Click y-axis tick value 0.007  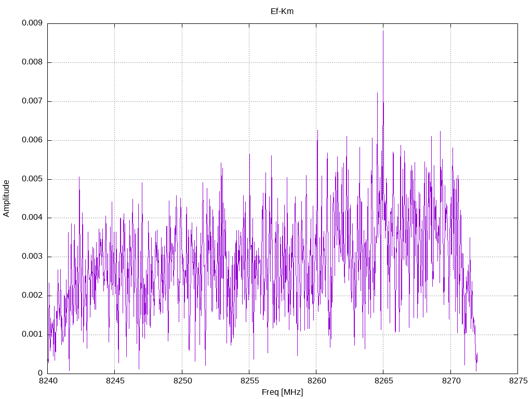[32, 101]
